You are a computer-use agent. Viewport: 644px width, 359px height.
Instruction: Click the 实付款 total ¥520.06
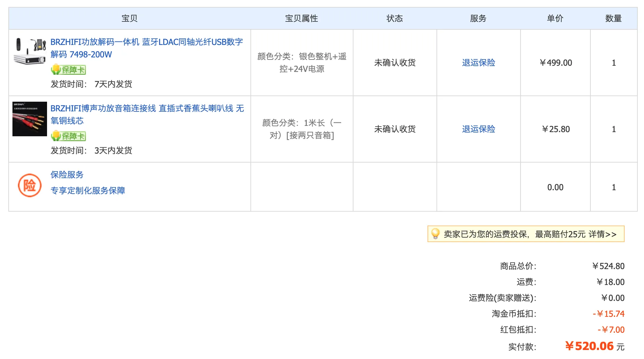tap(589, 346)
